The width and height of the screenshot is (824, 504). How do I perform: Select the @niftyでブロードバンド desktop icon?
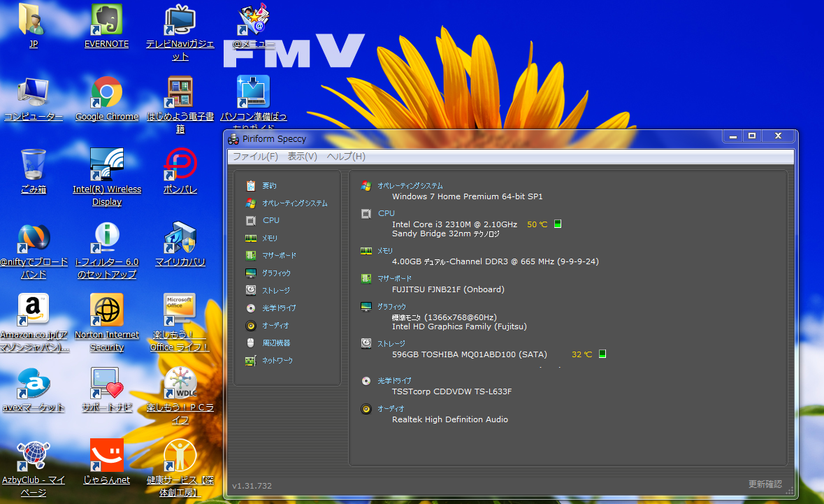click(x=34, y=250)
